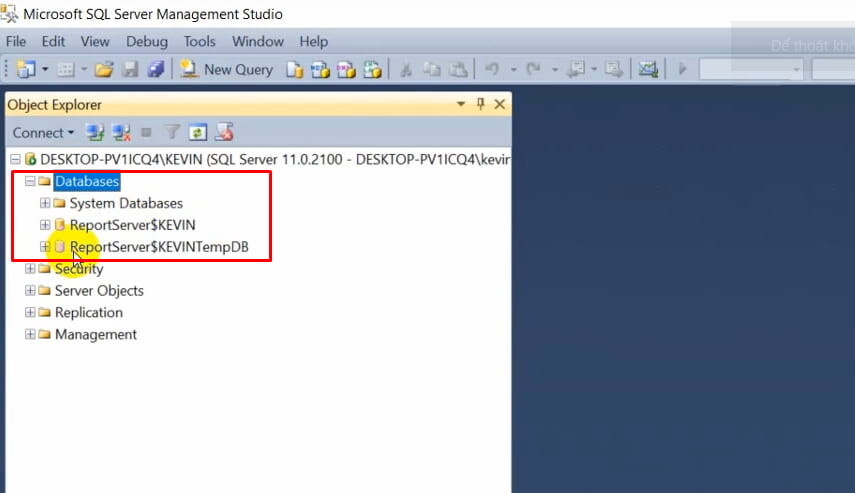Toggle the Object Explorer auto-hide pin
Viewport: 855px width, 493px height.
[480, 104]
